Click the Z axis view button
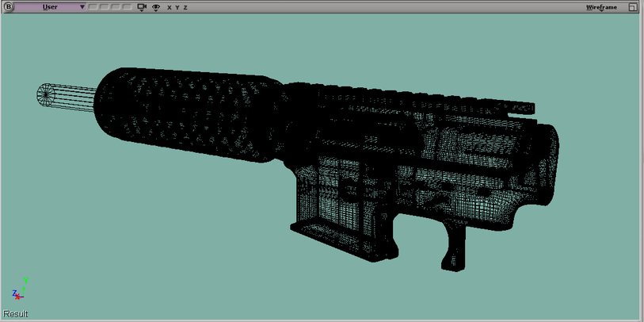Image resolution: width=644 pixels, height=322 pixels. tap(185, 7)
